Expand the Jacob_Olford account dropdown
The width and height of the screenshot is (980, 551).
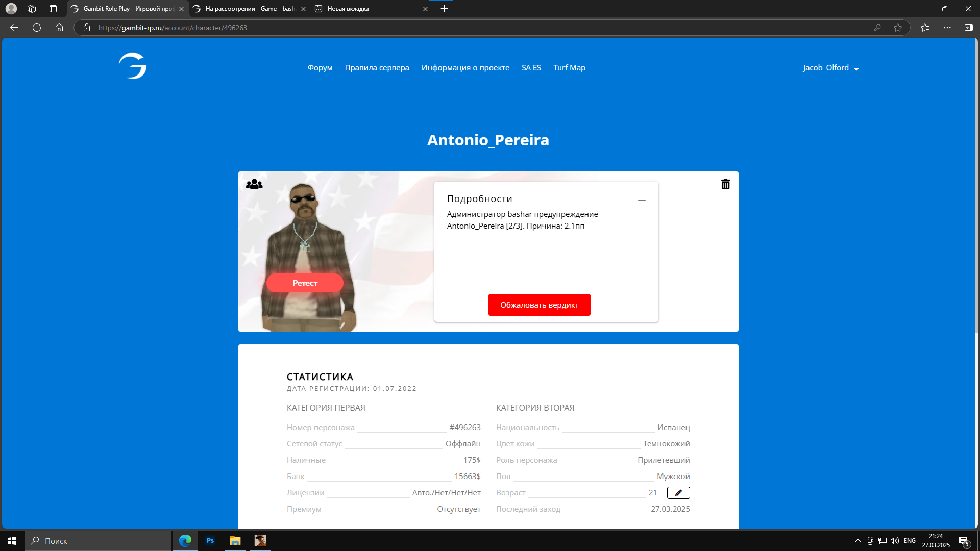(830, 68)
